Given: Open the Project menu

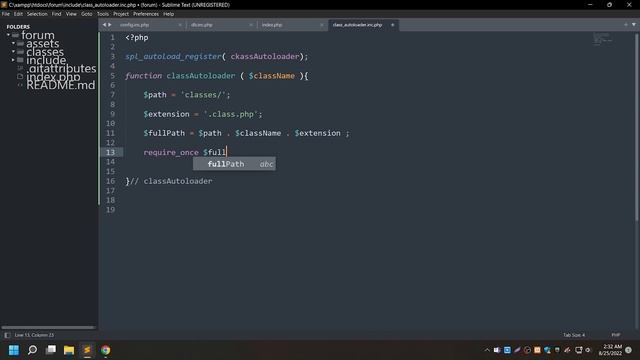Looking at the screenshot, I should pyautogui.click(x=121, y=14).
